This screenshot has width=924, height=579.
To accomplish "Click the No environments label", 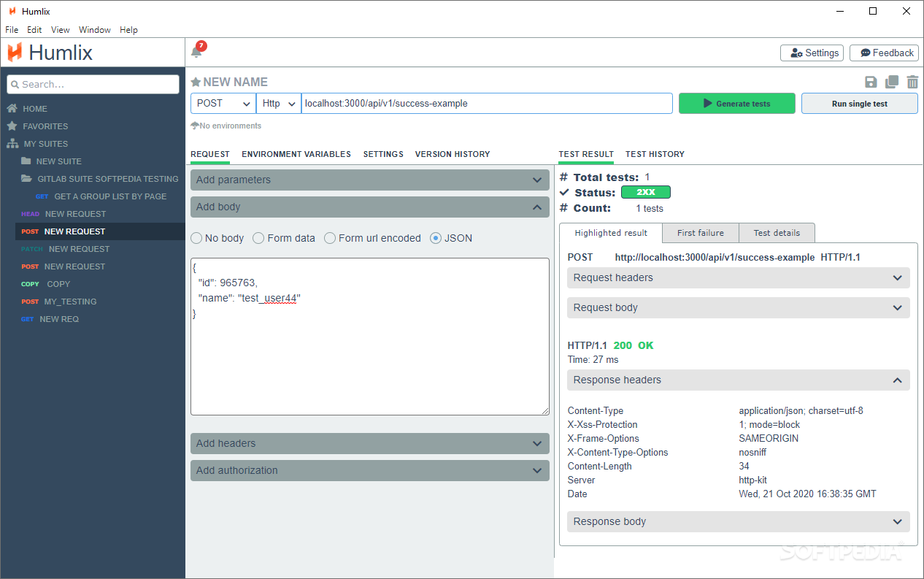I will point(231,126).
